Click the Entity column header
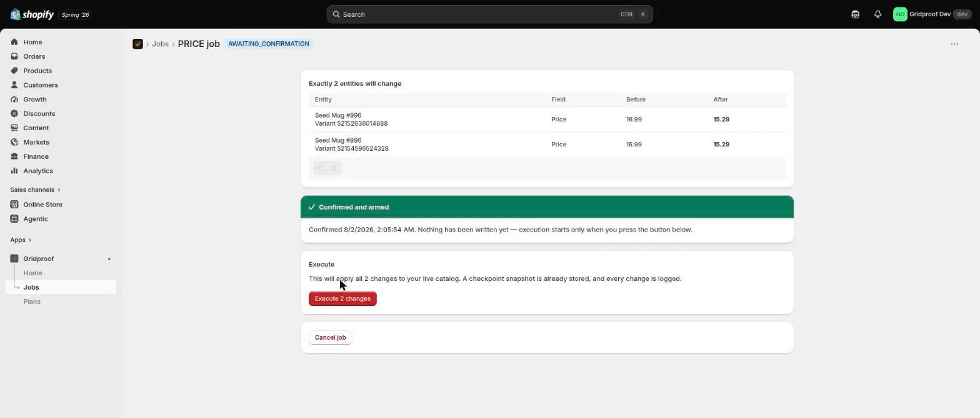 tap(323, 99)
